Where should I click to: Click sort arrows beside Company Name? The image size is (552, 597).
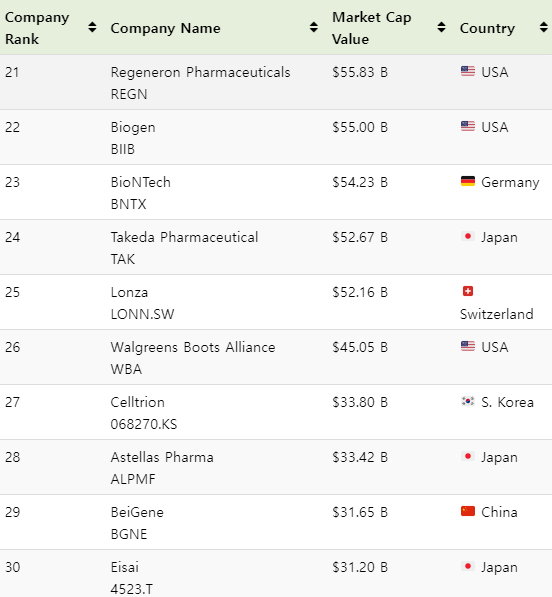314,27
